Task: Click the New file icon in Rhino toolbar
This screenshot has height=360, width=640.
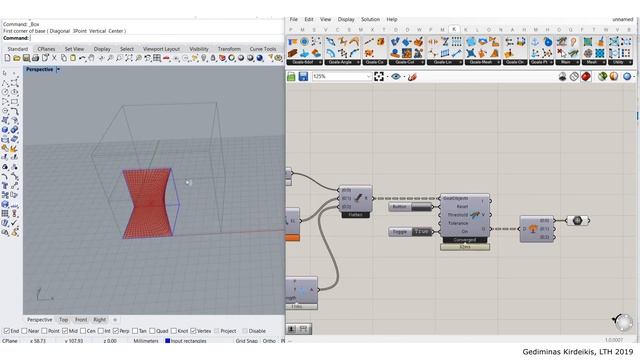Action: [x=7, y=58]
